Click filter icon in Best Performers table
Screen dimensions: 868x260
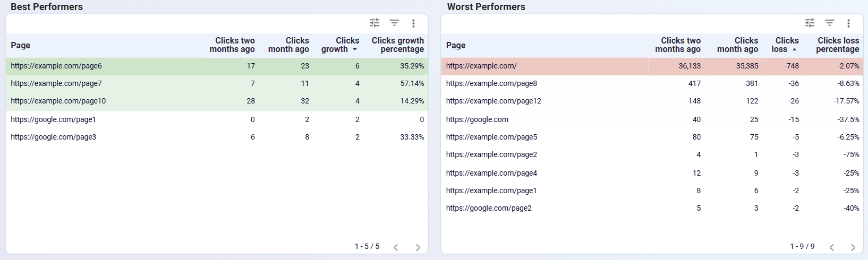(394, 23)
